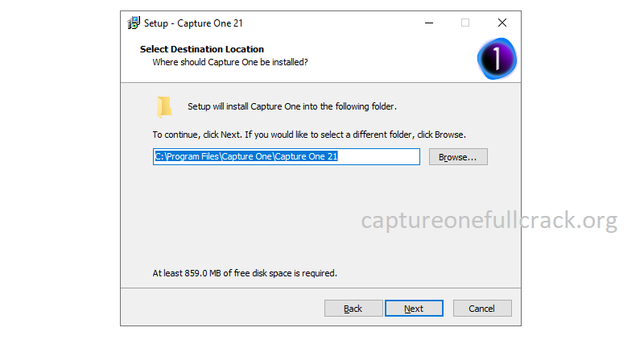Click the yellow folder icon
Screen dimensions: 644x340
click(x=164, y=107)
